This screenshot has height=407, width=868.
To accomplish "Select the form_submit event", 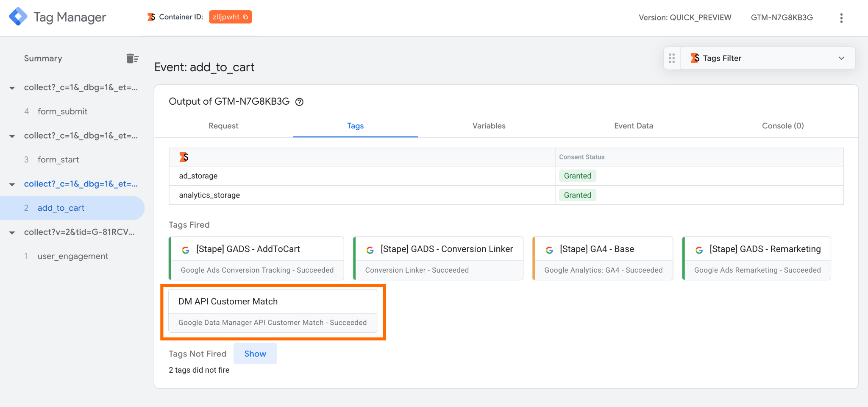I will click(62, 112).
